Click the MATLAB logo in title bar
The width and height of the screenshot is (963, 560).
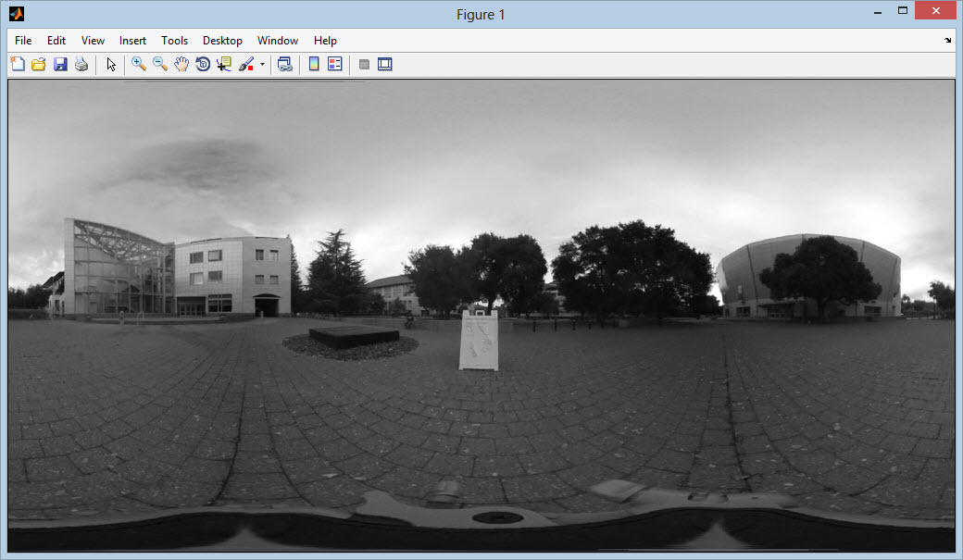[x=17, y=14]
